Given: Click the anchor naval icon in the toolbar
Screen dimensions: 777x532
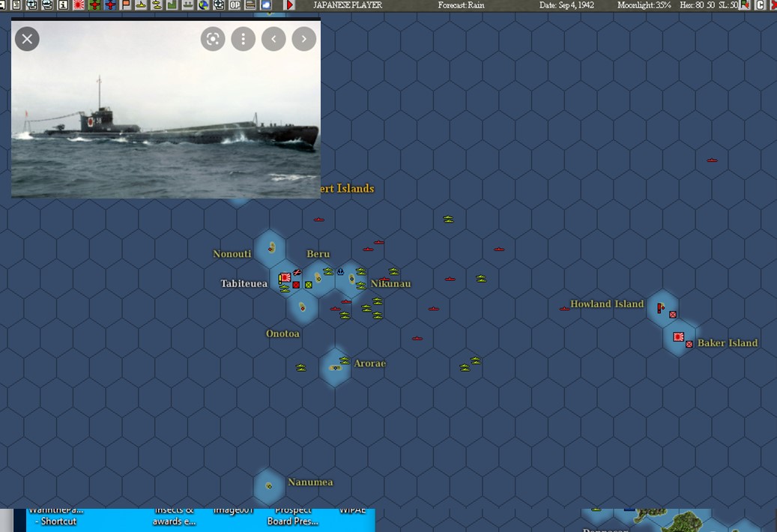Looking at the screenshot, I should pyautogui.click(x=188, y=6).
